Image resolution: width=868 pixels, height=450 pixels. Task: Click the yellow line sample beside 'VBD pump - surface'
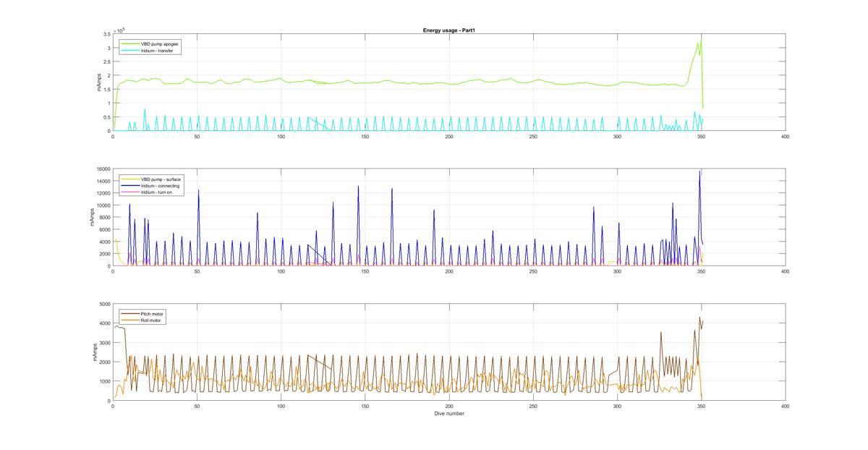point(130,179)
